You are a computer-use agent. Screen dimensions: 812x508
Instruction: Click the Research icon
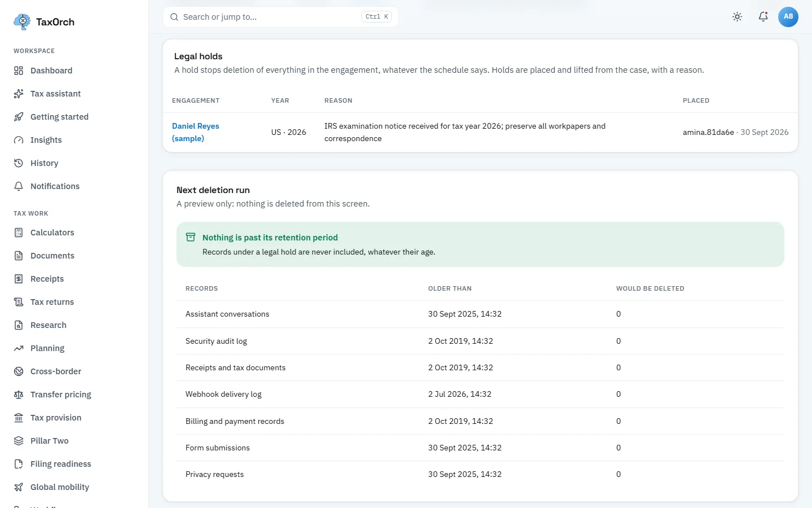(x=19, y=325)
